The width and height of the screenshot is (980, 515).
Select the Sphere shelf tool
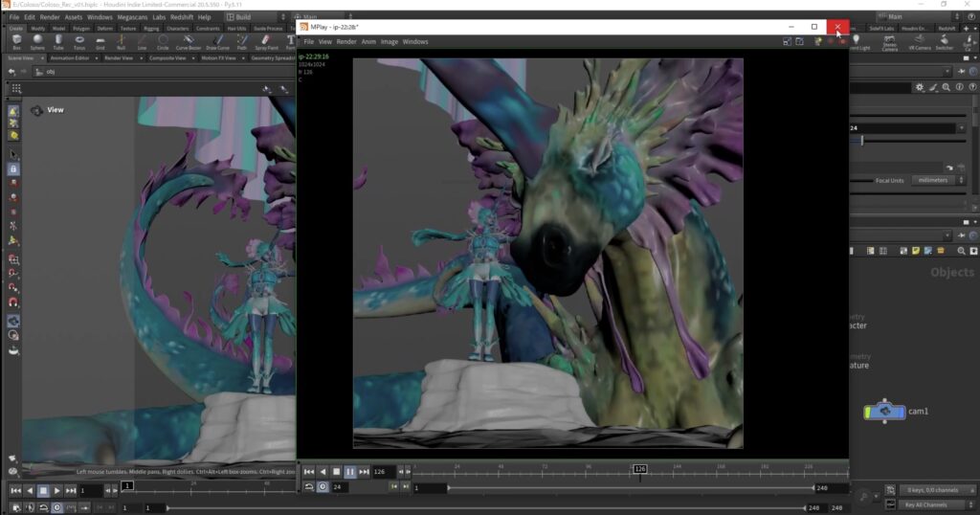37,41
